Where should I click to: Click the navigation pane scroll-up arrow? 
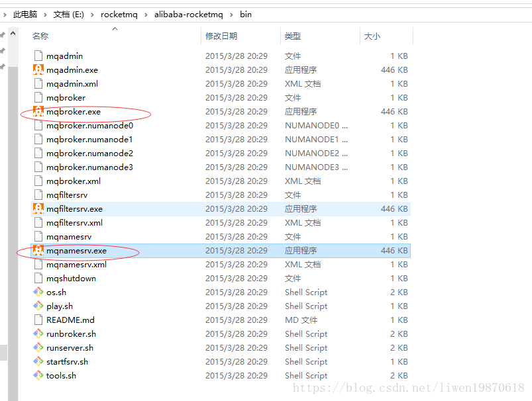coord(13,34)
